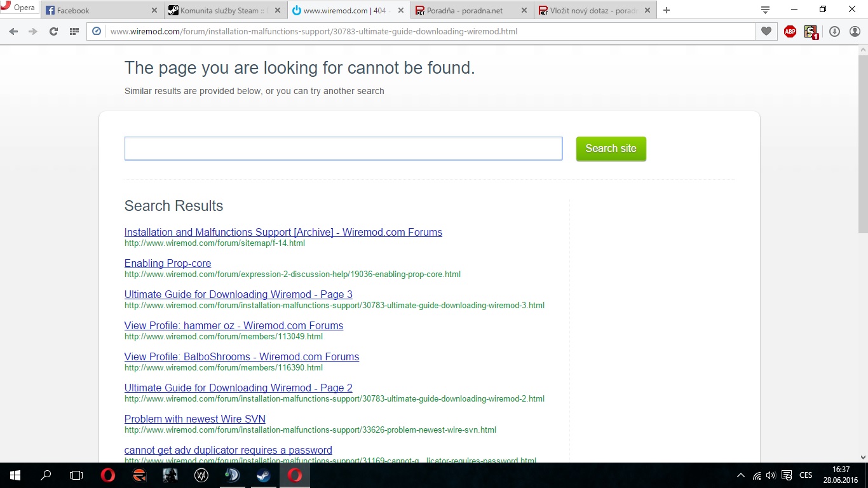868x488 pixels.
Task: Click the browser Back arrow
Action: pyautogui.click(x=13, y=31)
